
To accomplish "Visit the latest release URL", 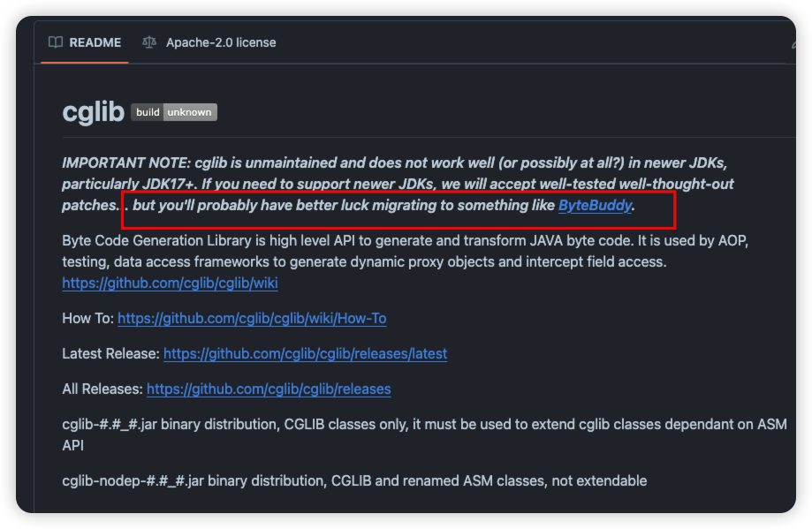I will point(305,353).
